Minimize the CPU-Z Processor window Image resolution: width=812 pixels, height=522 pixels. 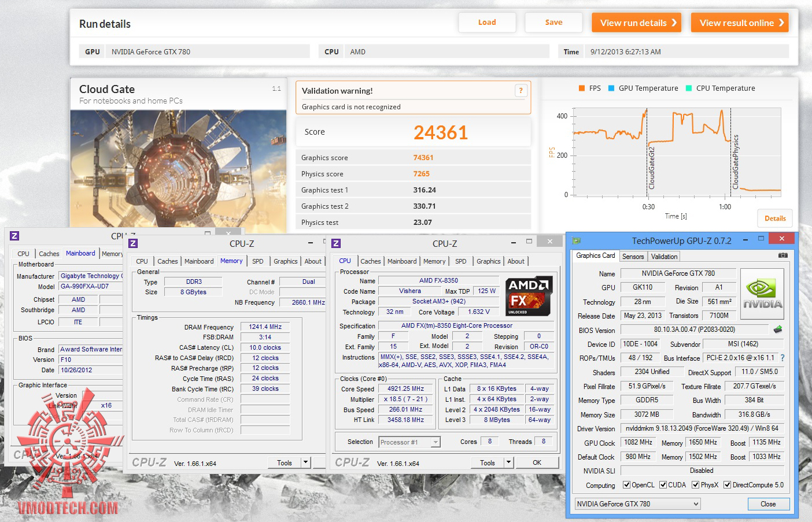pos(514,242)
